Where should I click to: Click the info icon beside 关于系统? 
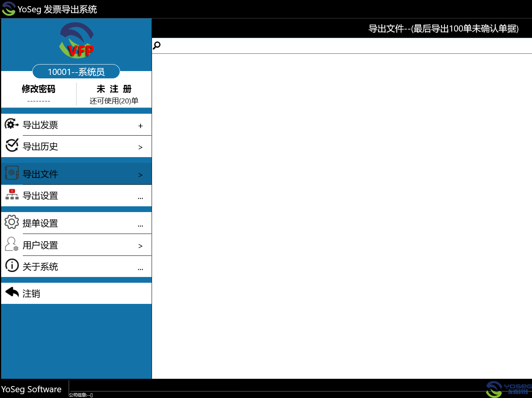pyautogui.click(x=12, y=265)
